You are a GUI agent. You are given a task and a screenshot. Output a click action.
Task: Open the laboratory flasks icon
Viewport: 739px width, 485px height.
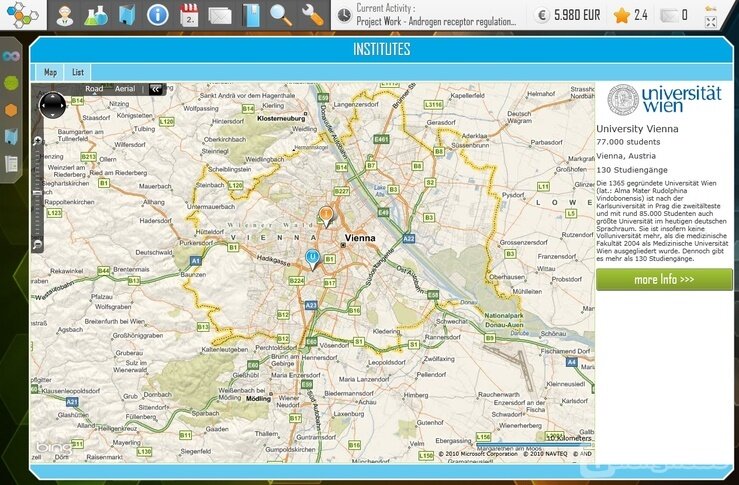[96, 14]
